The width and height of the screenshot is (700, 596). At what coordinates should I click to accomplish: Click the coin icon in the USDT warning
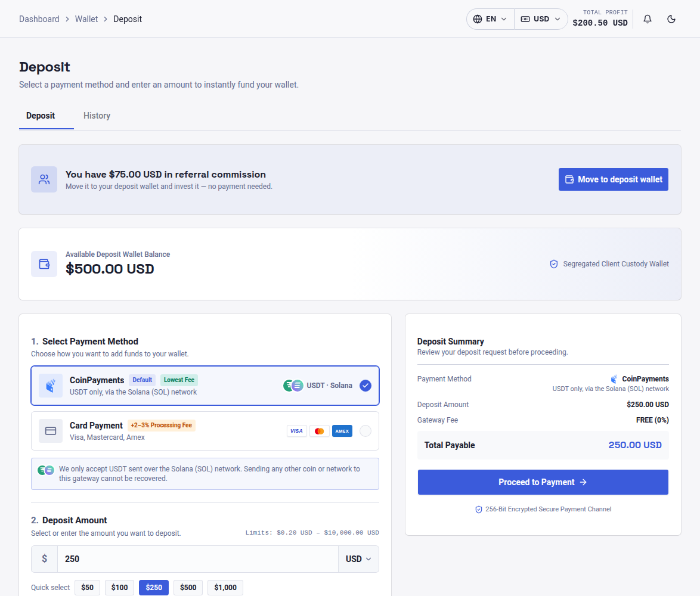(45, 470)
